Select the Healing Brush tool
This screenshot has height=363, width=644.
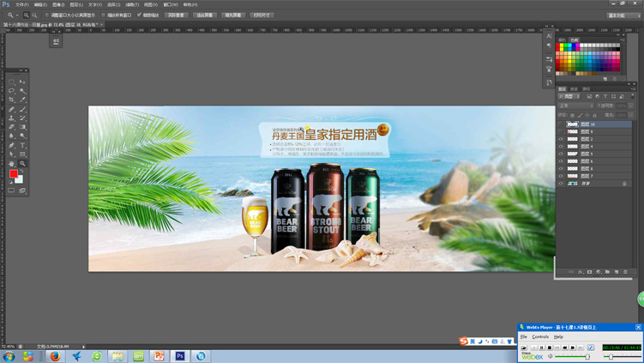tap(11, 109)
